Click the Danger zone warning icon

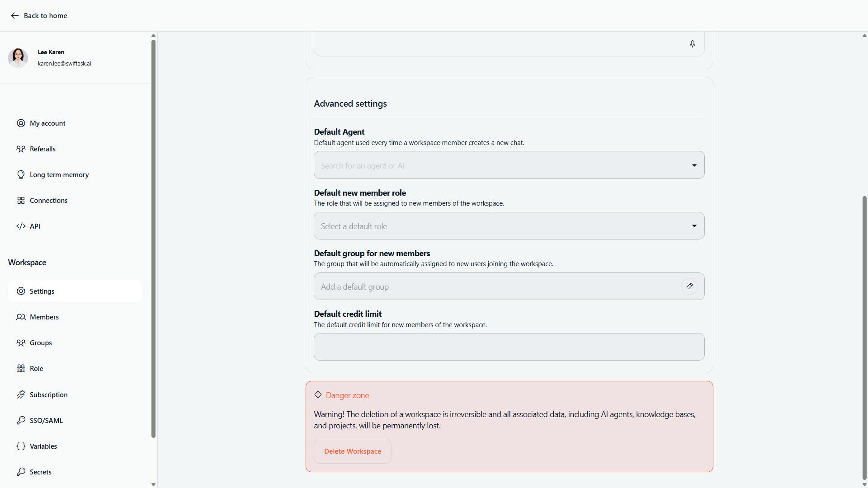(x=318, y=395)
